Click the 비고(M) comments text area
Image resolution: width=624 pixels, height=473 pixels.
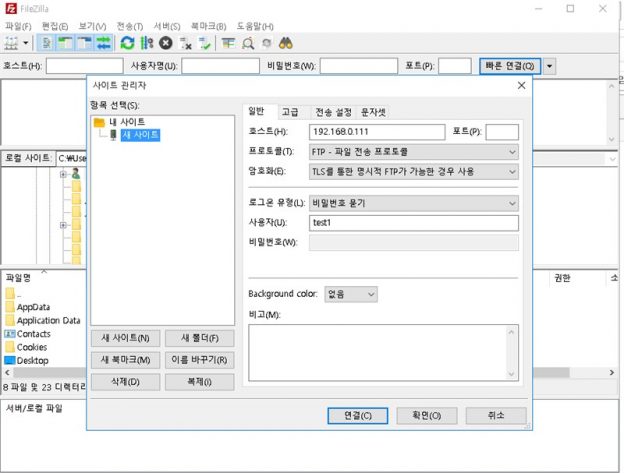383,353
